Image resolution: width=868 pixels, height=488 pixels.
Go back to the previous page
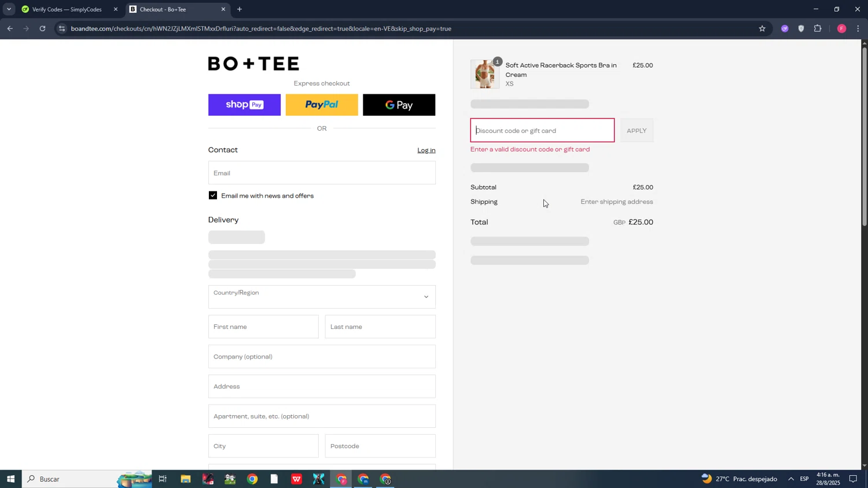click(x=10, y=28)
